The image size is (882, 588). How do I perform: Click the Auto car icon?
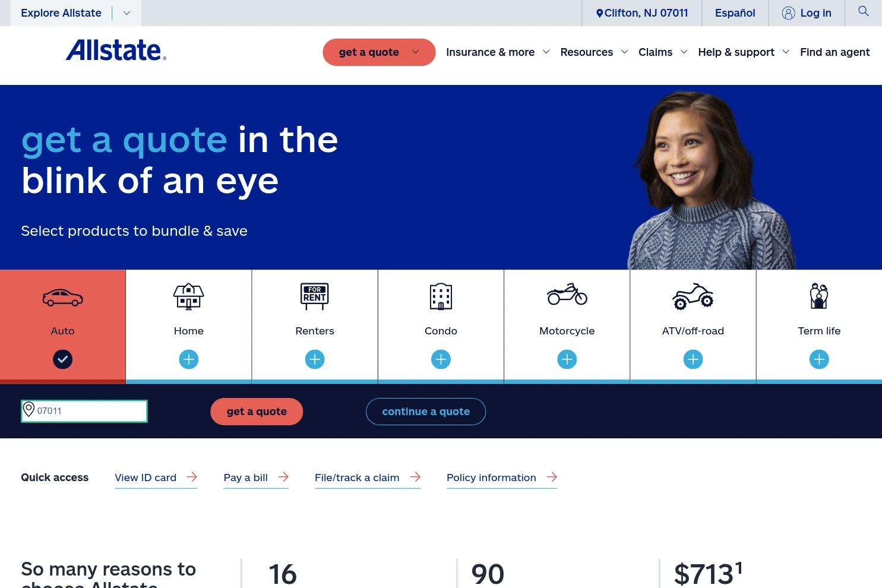pyautogui.click(x=62, y=297)
